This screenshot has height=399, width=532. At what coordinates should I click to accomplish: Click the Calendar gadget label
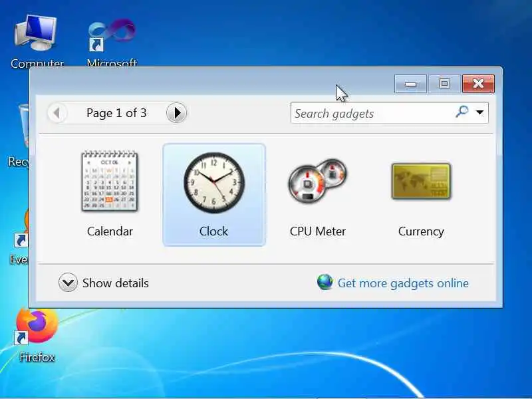click(110, 231)
